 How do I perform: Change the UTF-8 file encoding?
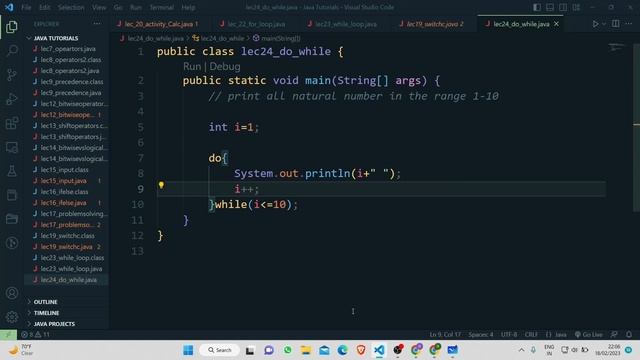click(x=509, y=334)
